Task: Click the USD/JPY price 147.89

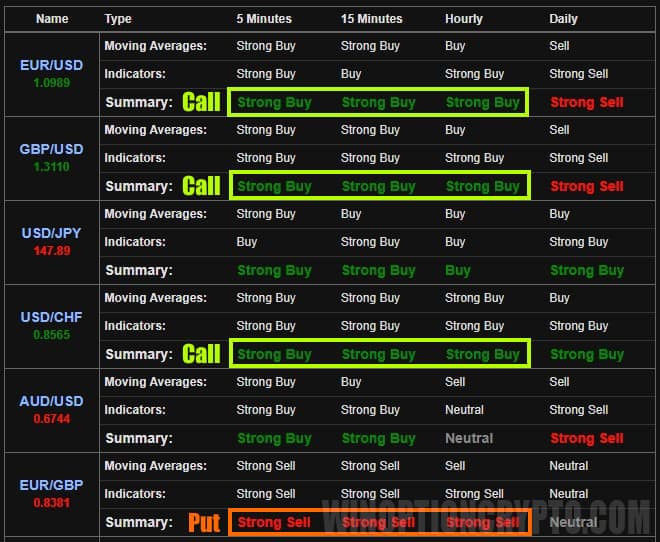Action: pyautogui.click(x=52, y=251)
